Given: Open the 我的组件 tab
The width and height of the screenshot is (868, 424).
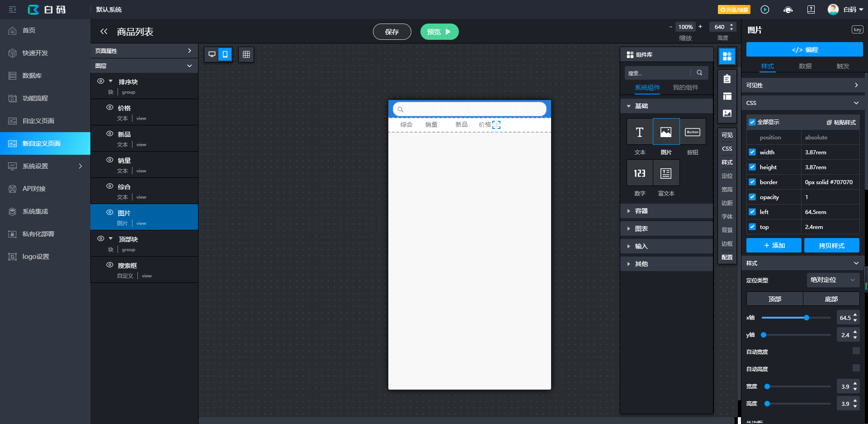Looking at the screenshot, I should pos(685,87).
